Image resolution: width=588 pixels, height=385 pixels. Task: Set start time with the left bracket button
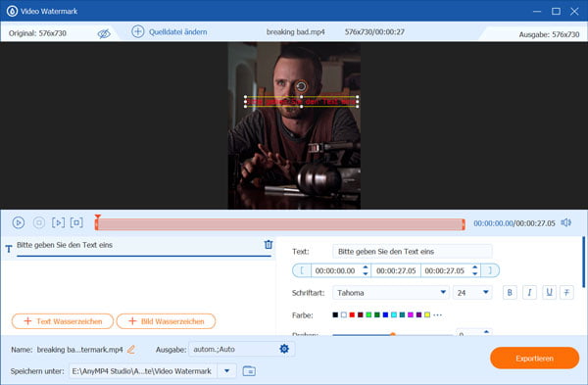click(x=302, y=270)
